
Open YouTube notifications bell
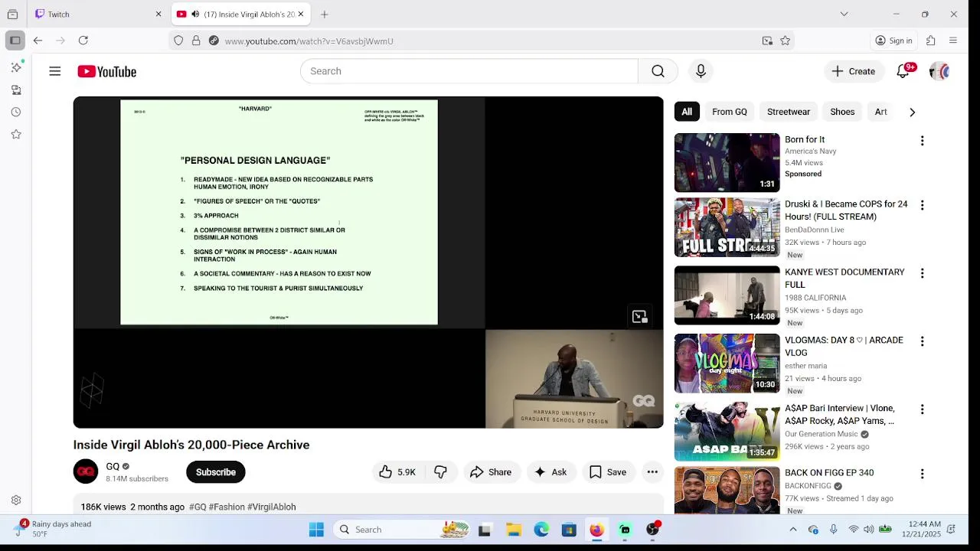pyautogui.click(x=903, y=71)
